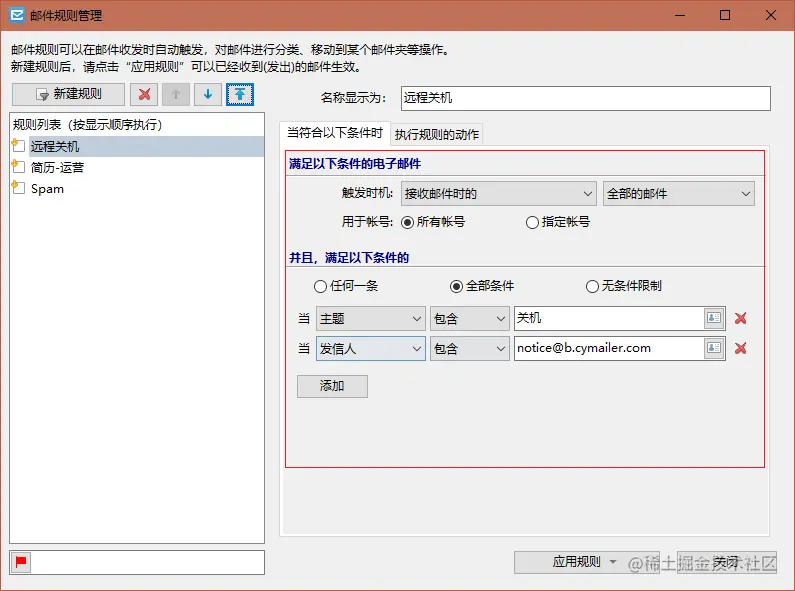This screenshot has width=795, height=591.
Task: Click the 添加 condition button
Action: click(332, 386)
